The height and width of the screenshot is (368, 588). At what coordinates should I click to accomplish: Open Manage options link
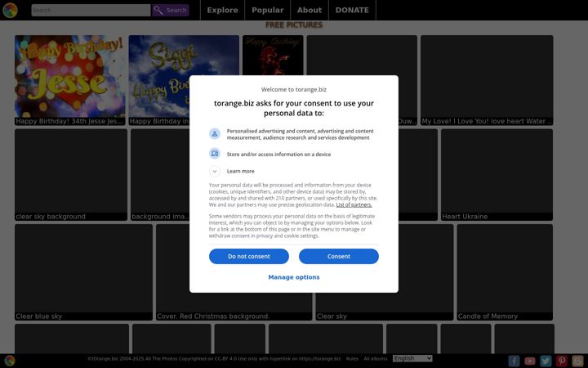pyautogui.click(x=294, y=277)
